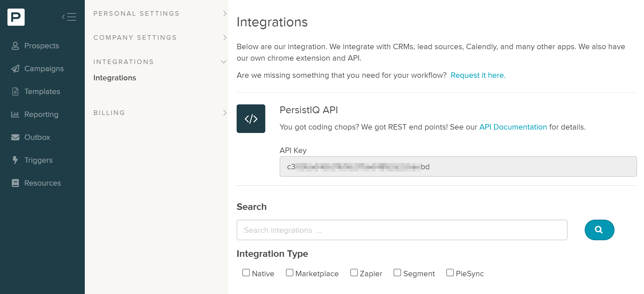Collapse the Integrations section chevron

click(x=224, y=62)
